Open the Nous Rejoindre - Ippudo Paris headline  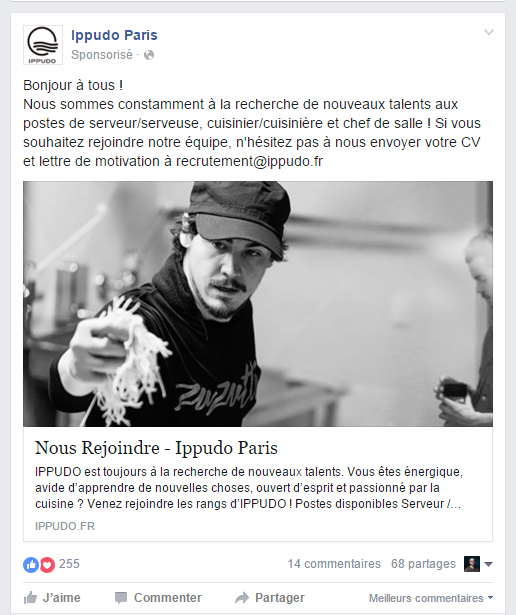pos(156,448)
